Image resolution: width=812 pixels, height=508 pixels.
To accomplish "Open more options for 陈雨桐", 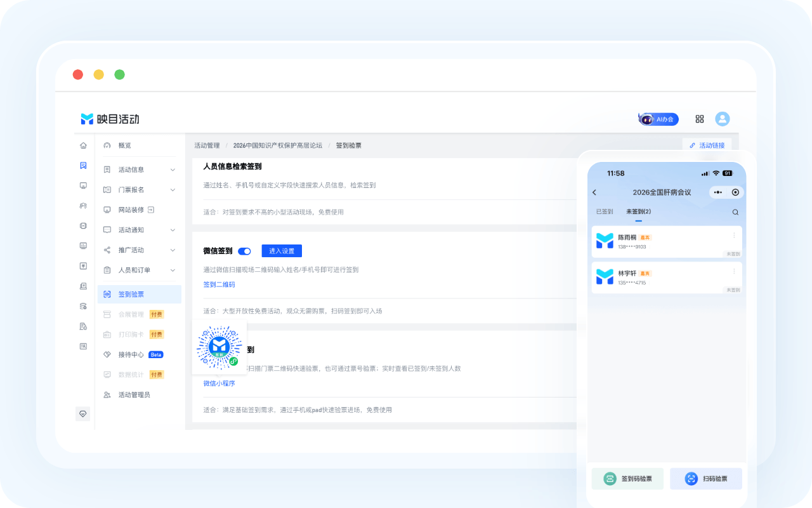I will (735, 236).
